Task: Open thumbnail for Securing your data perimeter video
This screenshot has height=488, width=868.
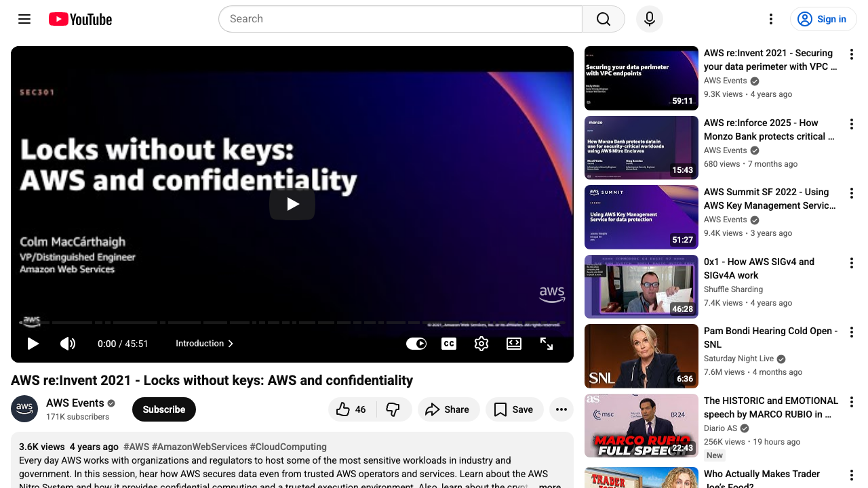Action: 642,78
